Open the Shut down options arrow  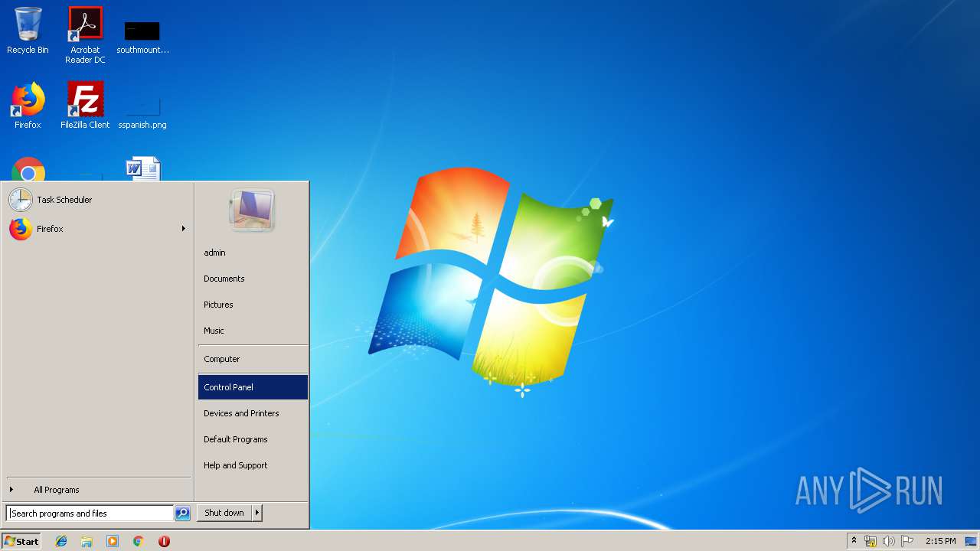[257, 513]
